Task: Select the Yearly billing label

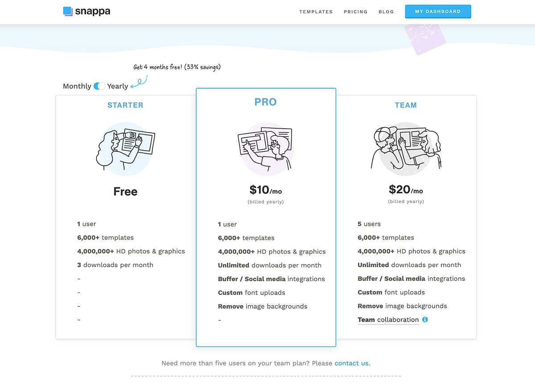Action: (x=118, y=86)
